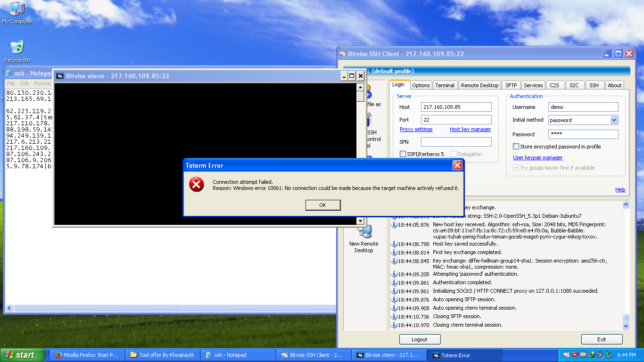The height and width of the screenshot is (362, 644).
Task: Switch to the Mozilla Firefox taskbar button
Action: point(87,355)
